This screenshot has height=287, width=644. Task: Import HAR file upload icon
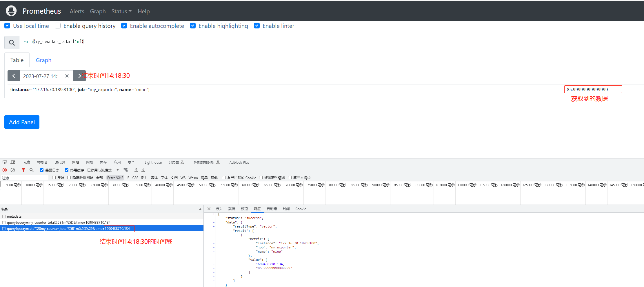click(136, 170)
